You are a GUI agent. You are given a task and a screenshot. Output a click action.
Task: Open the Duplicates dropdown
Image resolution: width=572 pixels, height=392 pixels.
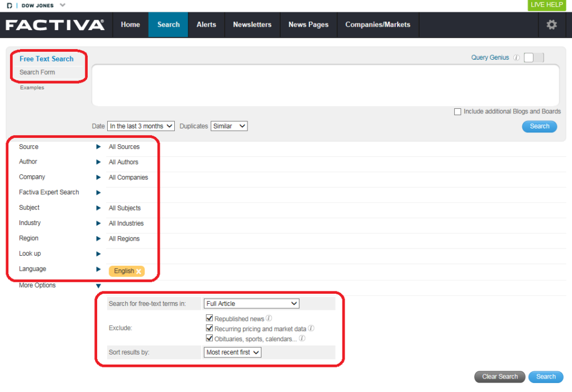pyautogui.click(x=229, y=126)
